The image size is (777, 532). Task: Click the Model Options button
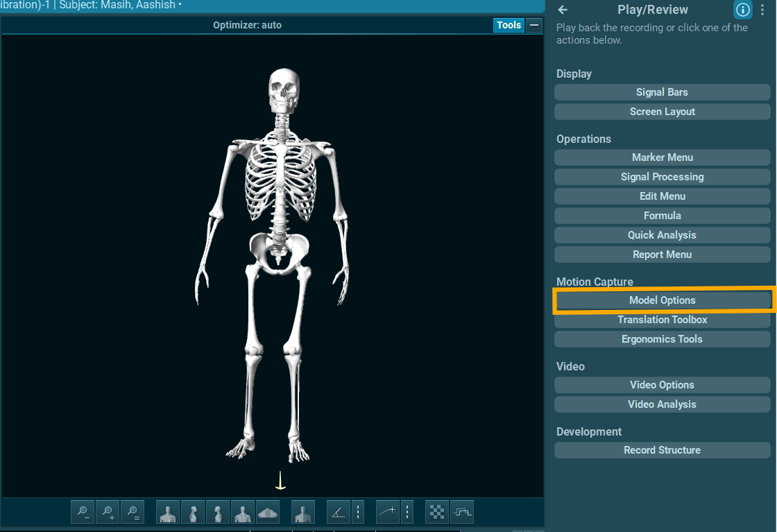pyautogui.click(x=662, y=300)
